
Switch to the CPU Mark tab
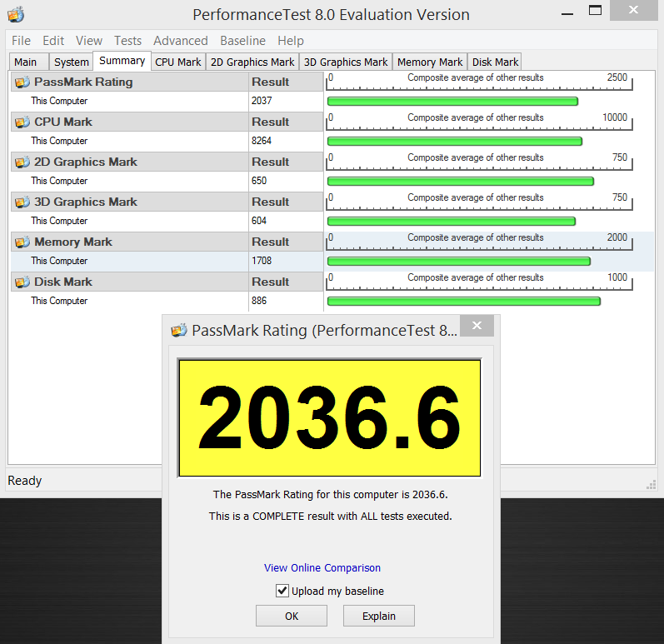tap(177, 62)
